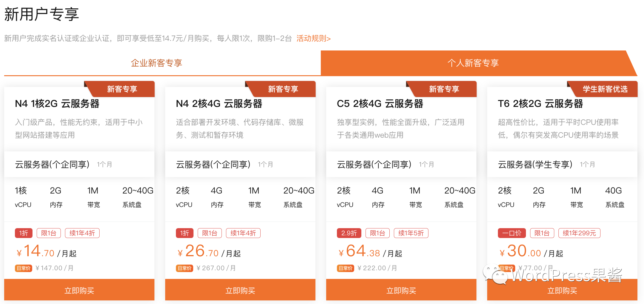
Task: Click 立即购买 for N4 1核2G server
Action: tap(79, 290)
